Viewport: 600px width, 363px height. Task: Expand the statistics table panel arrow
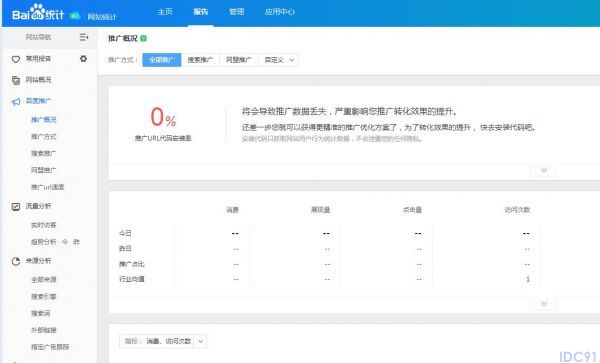pyautogui.click(x=543, y=304)
